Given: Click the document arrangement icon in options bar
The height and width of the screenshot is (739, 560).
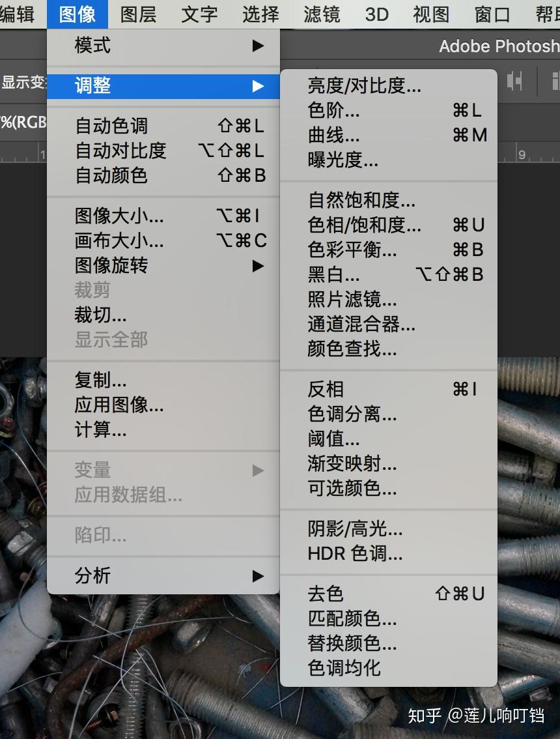Looking at the screenshot, I should click(x=514, y=81).
